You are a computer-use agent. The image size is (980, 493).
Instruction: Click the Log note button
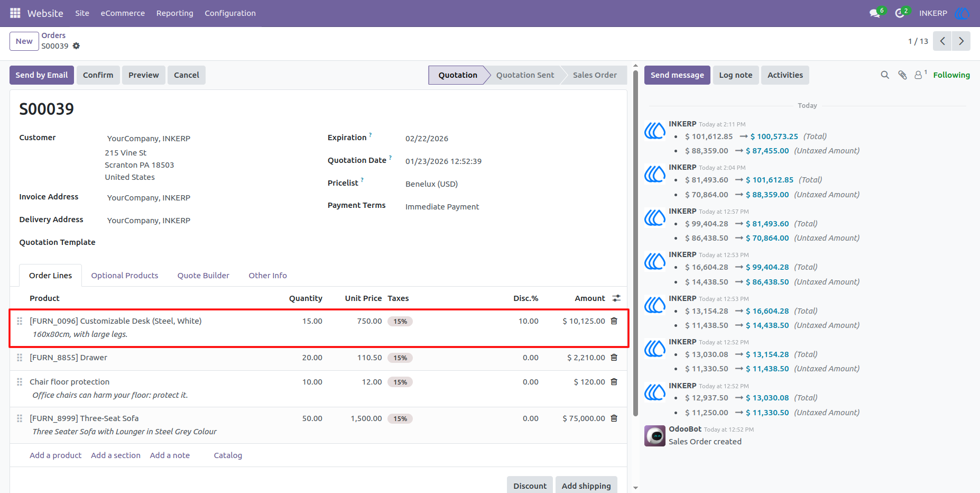pos(736,75)
